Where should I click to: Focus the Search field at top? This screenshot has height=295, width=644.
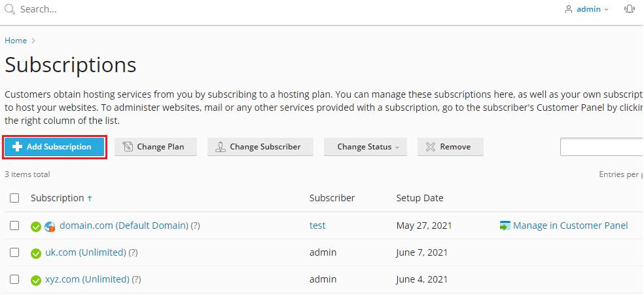pyautogui.click(x=131, y=10)
